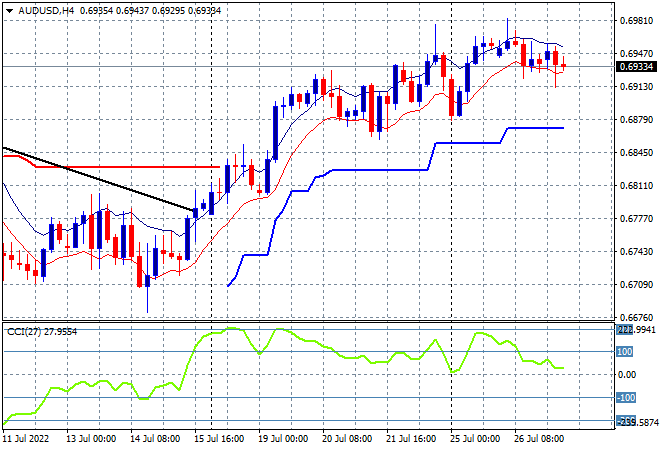This screenshot has width=660, height=450.
Task: Select the CCI 100 level label
Action: [x=625, y=351]
